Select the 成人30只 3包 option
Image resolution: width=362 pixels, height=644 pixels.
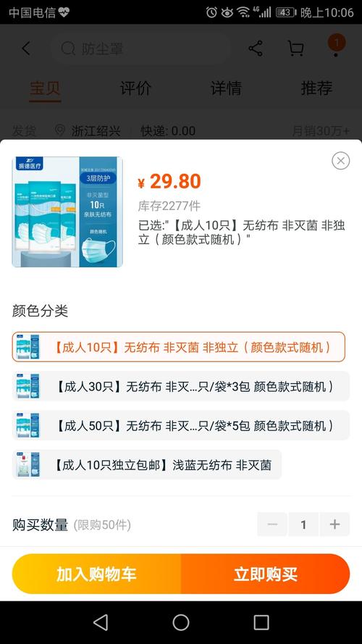[x=180, y=386]
